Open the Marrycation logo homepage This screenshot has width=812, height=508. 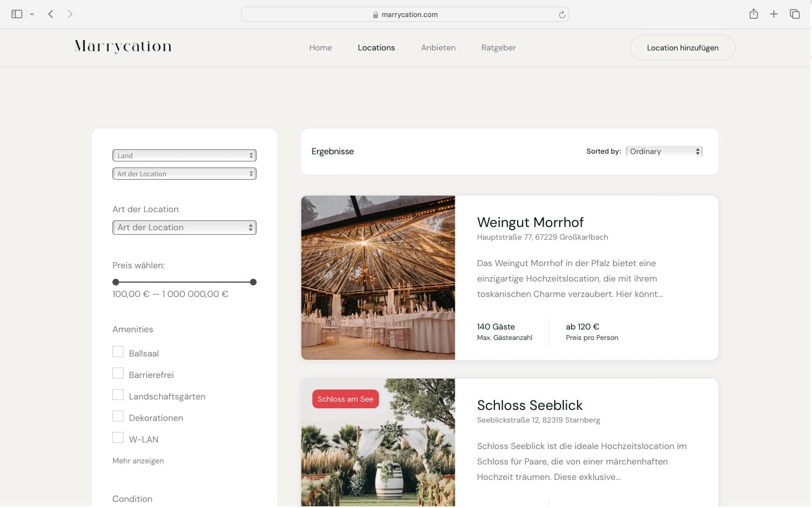[x=123, y=47]
